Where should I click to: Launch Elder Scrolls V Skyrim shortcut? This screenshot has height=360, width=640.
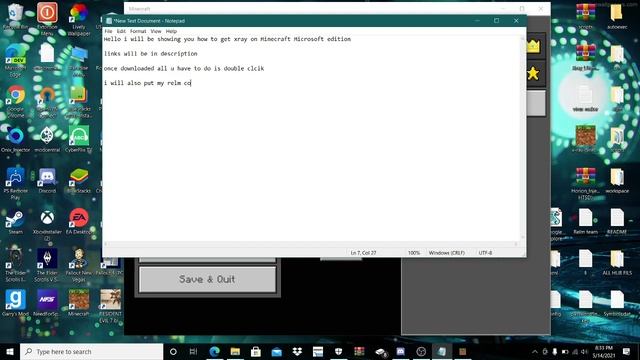pos(47,264)
